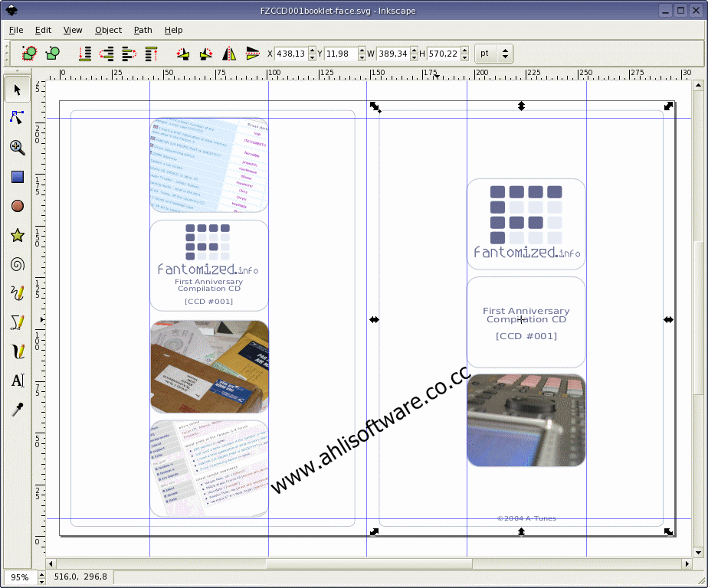Rotate selection counter-clockwise with toolbar icon
Screen dimensions: 708x588
(x=183, y=54)
